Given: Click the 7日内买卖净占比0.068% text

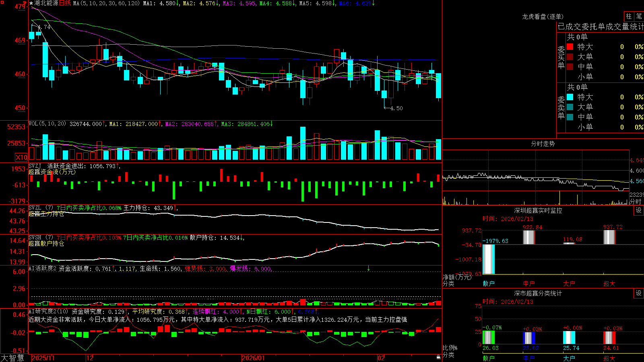Looking at the screenshot, I should coord(89,208).
